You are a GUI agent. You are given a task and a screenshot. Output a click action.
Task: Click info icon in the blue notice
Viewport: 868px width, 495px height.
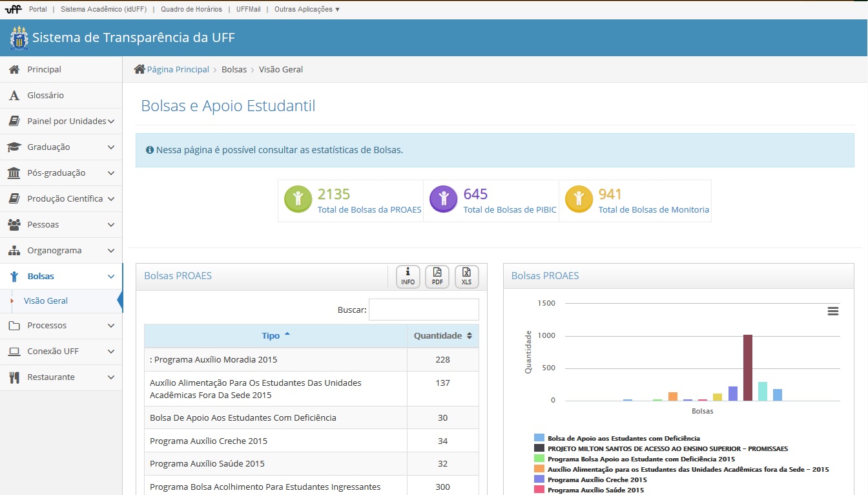pyautogui.click(x=150, y=150)
